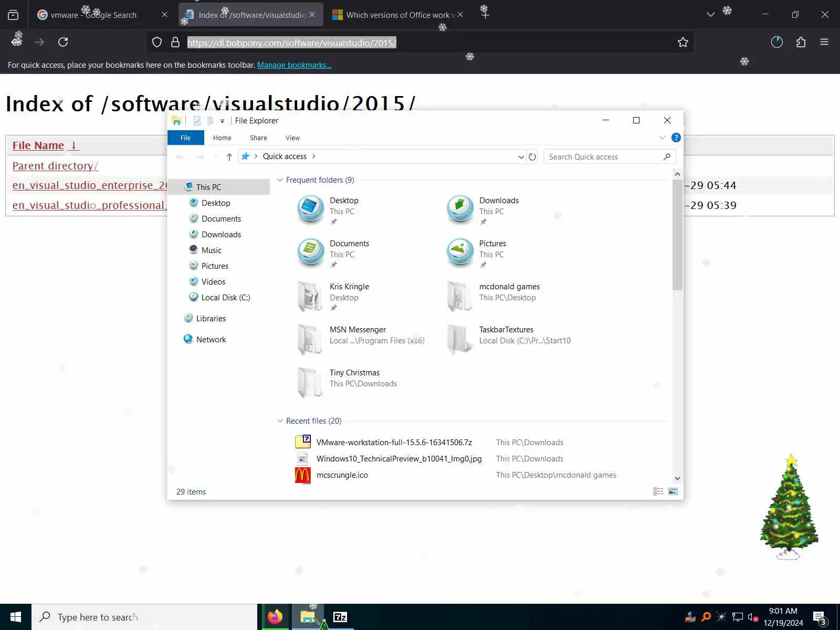Click the Explorer scrollbar up arrow

(x=677, y=174)
